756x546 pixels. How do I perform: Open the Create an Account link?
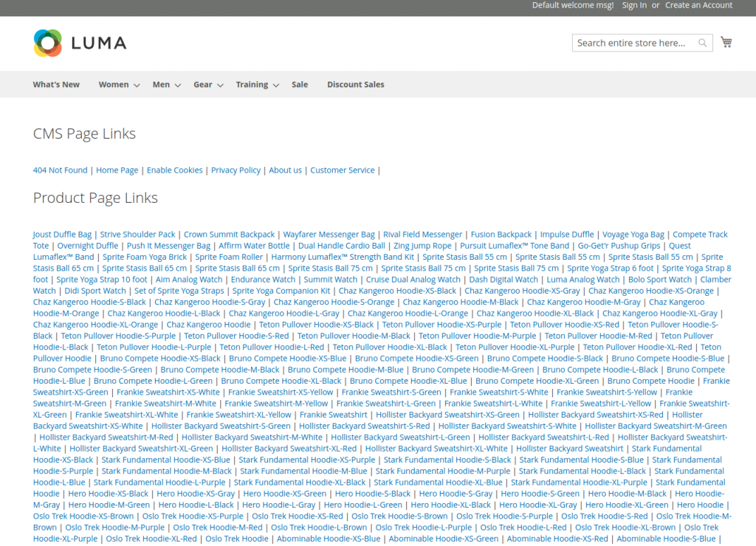(698, 5)
